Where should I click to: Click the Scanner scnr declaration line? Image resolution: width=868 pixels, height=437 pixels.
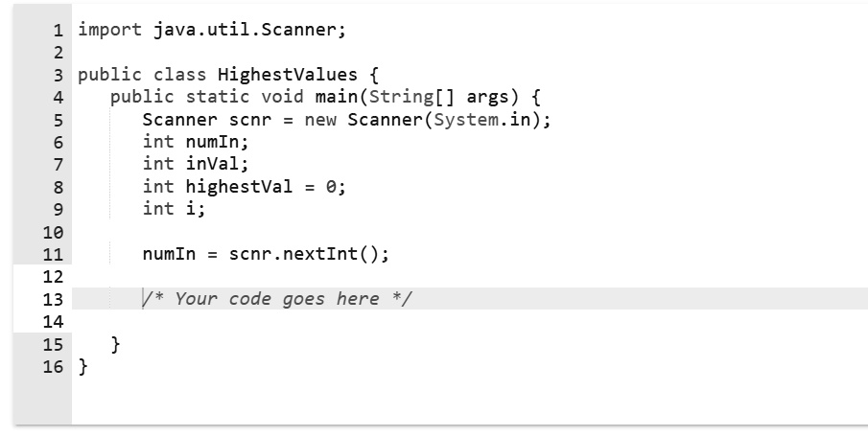point(346,120)
